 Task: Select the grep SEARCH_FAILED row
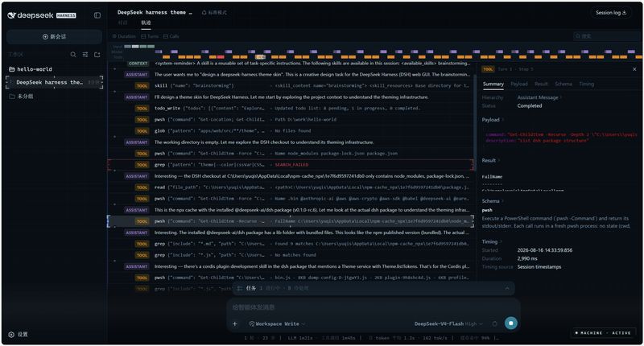(291, 165)
